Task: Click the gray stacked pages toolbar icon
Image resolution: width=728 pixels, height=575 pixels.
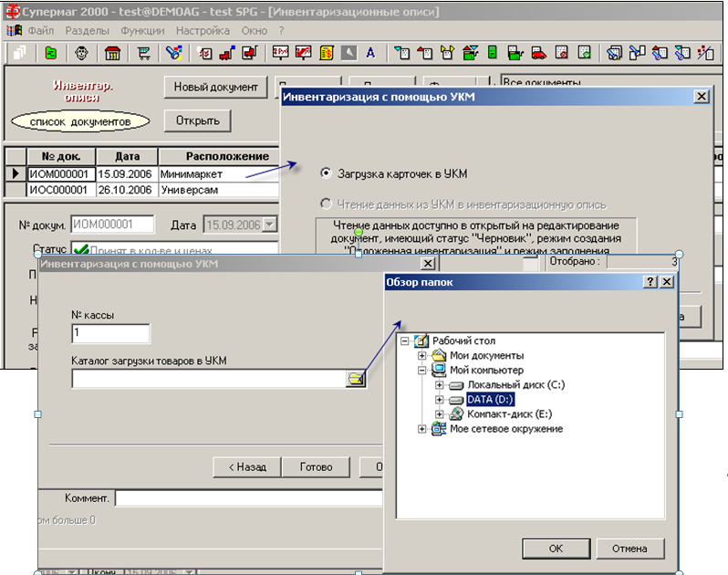Action: click(x=19, y=54)
